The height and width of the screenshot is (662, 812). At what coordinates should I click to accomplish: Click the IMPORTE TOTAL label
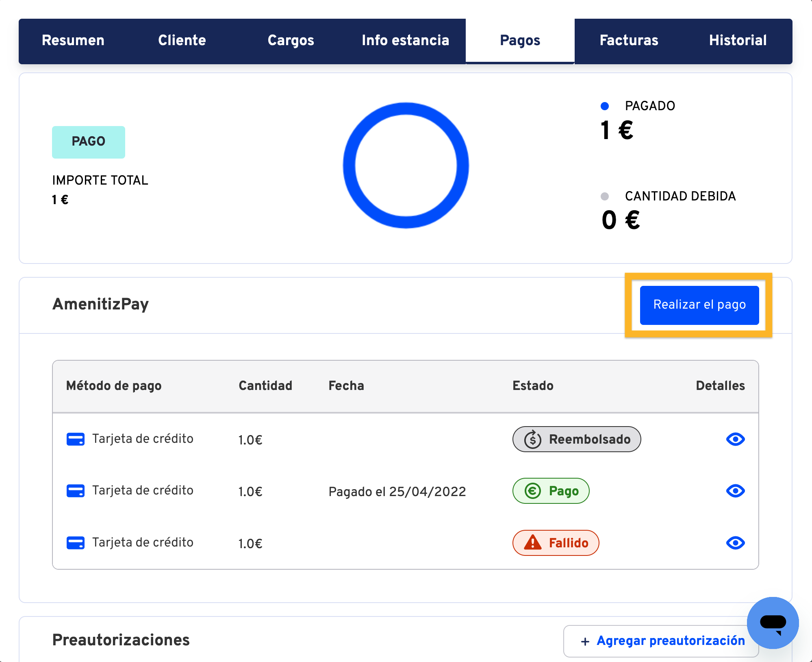point(100,180)
